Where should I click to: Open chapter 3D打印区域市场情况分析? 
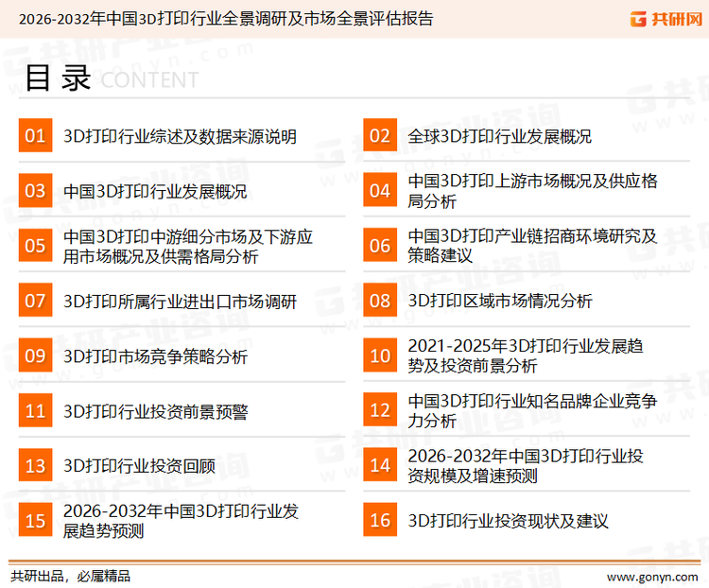coord(500,301)
